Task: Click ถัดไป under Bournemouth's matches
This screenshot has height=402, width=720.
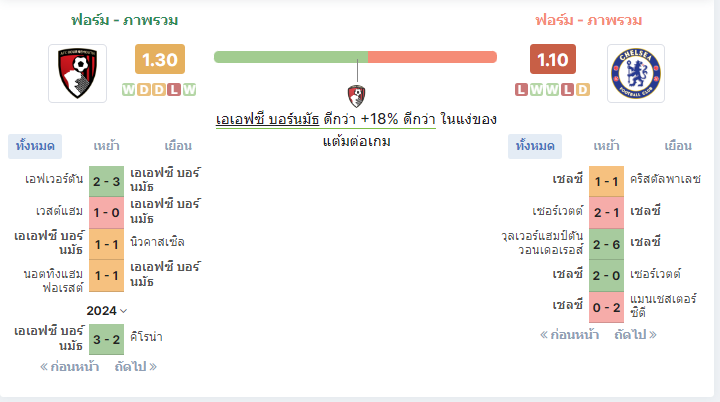Action: click(x=135, y=367)
